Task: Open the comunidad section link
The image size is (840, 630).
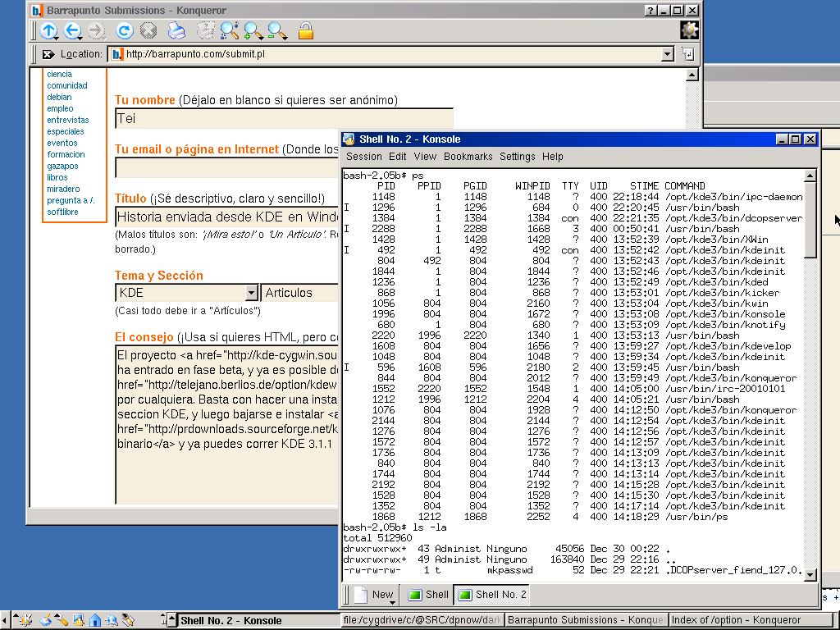Action: (x=67, y=85)
